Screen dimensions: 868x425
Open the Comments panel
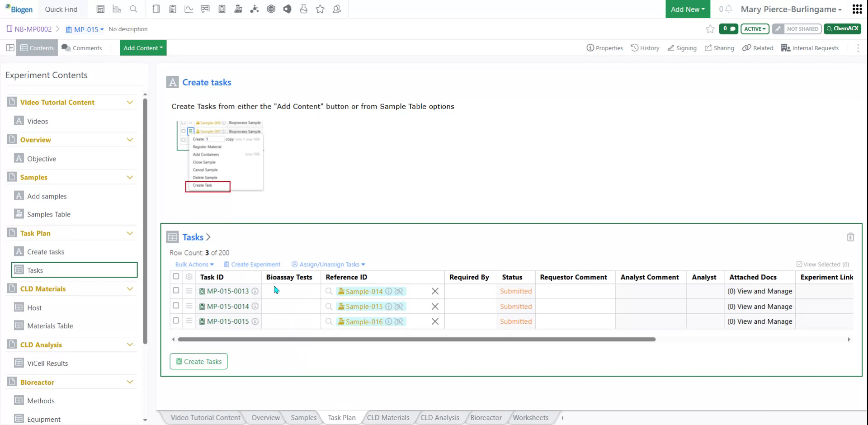click(x=82, y=47)
